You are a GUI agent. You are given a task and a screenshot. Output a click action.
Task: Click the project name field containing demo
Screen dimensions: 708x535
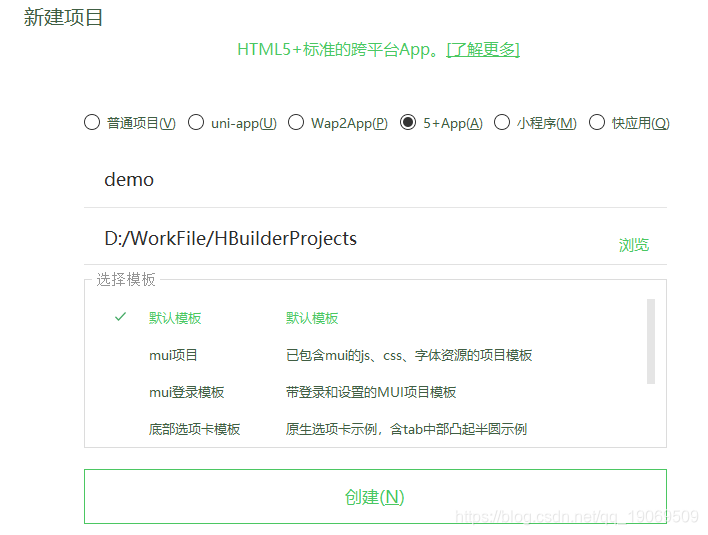[375, 180]
